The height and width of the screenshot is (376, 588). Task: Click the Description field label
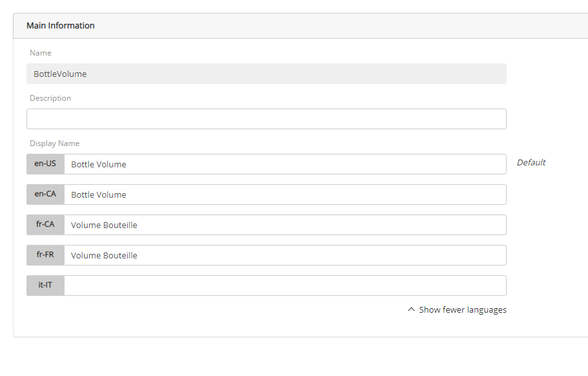(50, 98)
